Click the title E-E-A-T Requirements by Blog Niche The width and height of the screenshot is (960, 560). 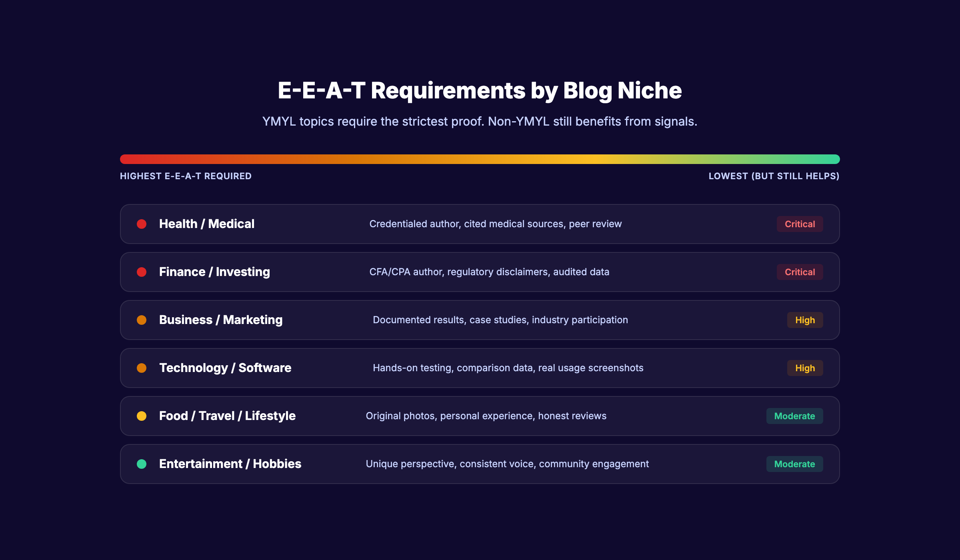480,91
